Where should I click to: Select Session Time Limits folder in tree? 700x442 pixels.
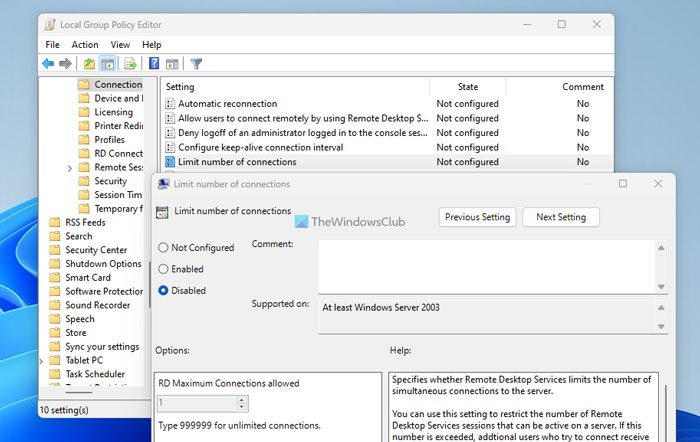118,195
